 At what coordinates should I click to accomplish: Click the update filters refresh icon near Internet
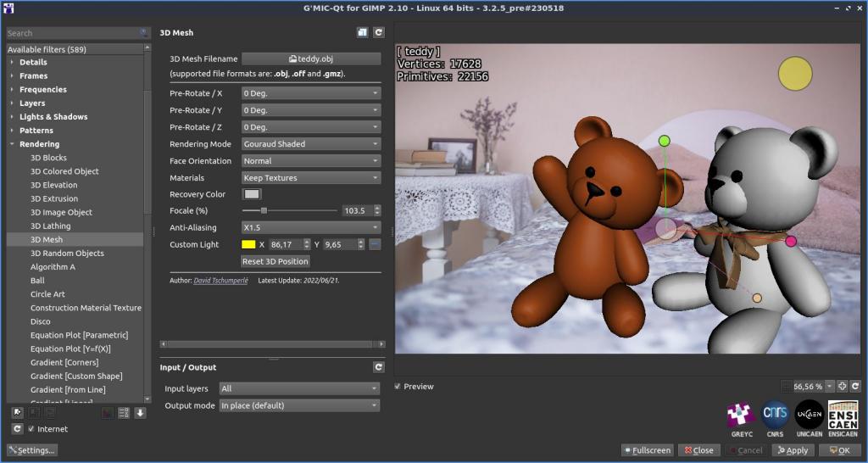[x=17, y=429]
